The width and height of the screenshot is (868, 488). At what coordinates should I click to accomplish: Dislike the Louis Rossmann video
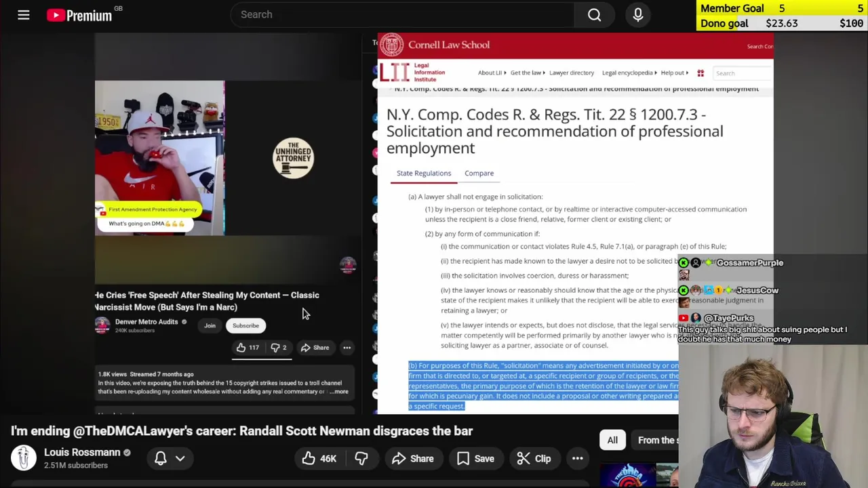(361, 458)
